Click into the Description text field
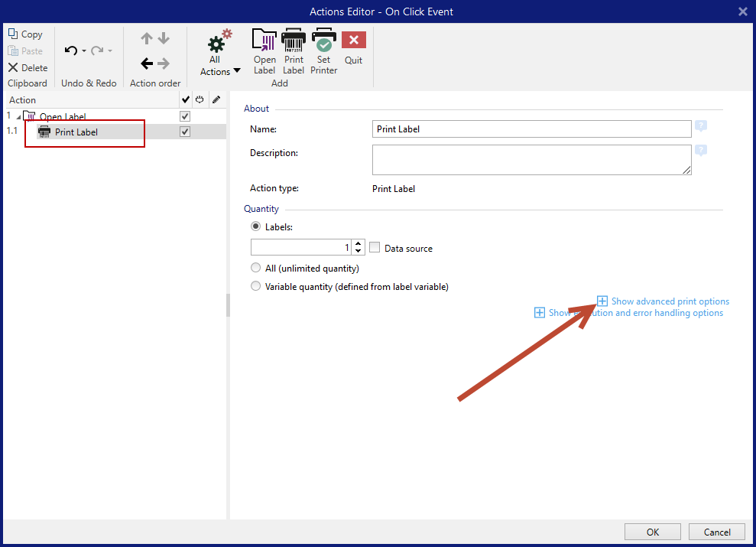 (531, 160)
